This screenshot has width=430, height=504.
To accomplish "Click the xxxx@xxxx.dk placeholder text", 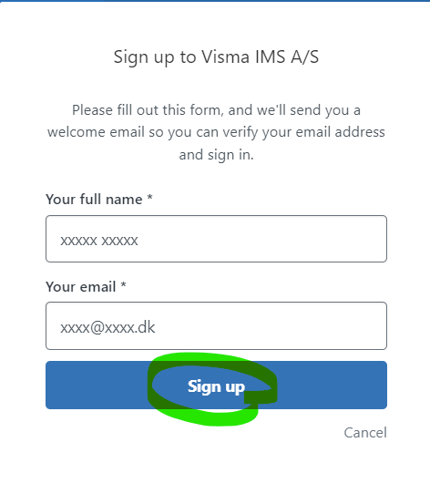I will 107,327.
